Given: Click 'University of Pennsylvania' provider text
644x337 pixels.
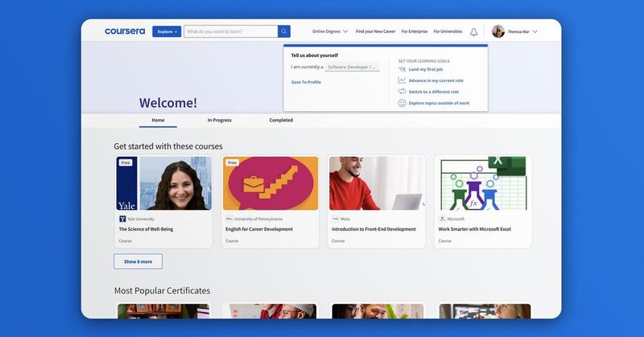Looking at the screenshot, I should point(258,220).
